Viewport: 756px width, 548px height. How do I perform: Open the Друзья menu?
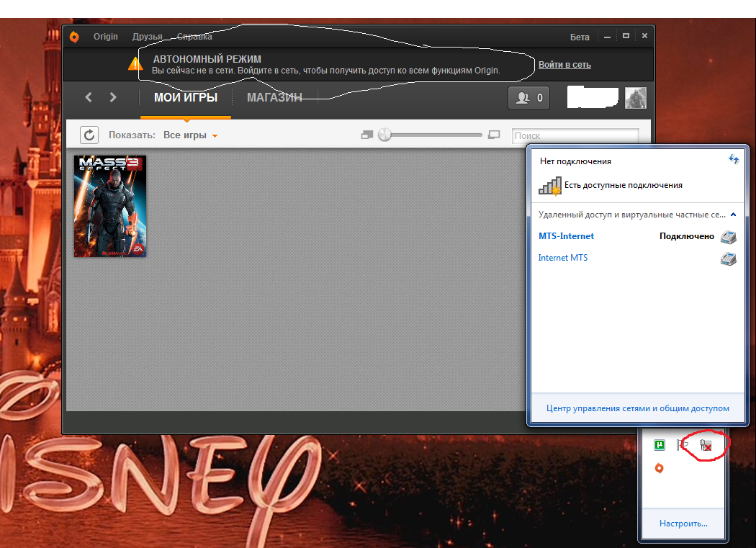(148, 37)
